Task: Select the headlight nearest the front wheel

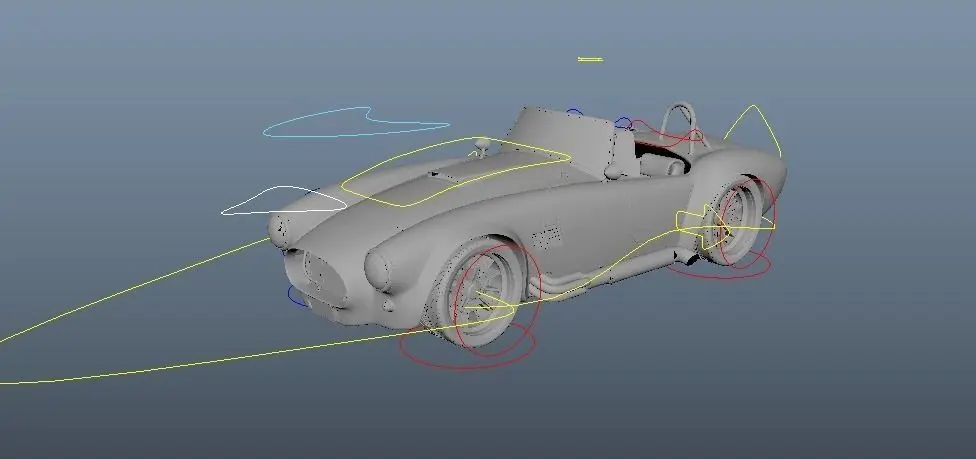Action: coord(378,270)
